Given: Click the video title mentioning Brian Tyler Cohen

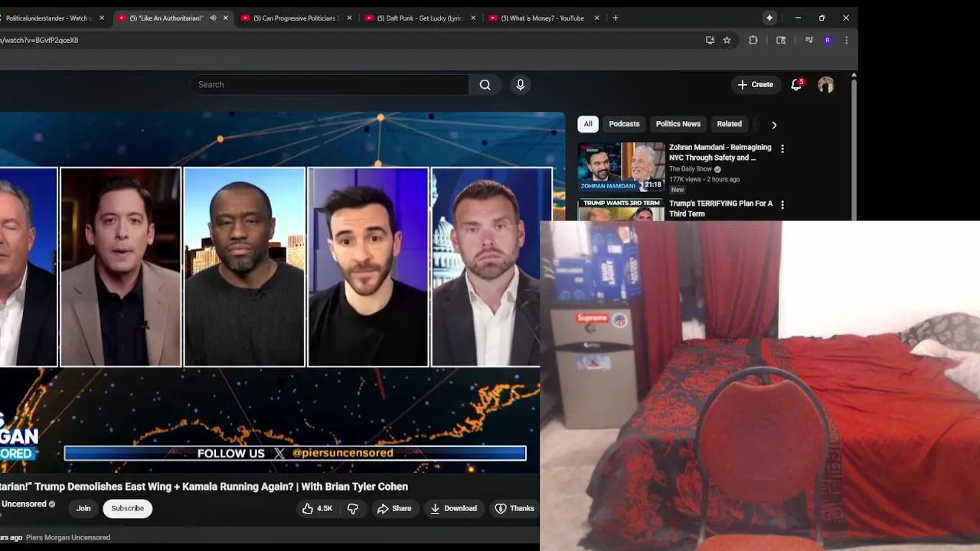Looking at the screenshot, I should point(204,487).
